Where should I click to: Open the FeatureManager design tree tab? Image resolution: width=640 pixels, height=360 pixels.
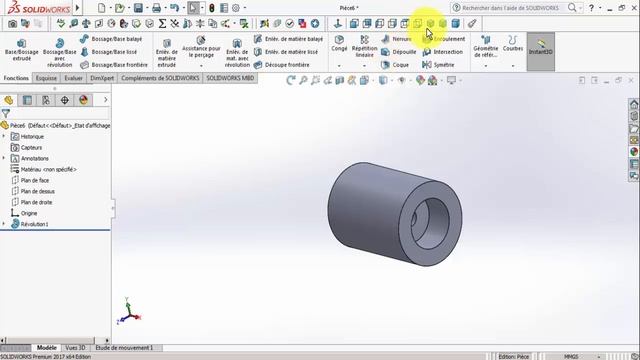pyautogui.click(x=9, y=100)
